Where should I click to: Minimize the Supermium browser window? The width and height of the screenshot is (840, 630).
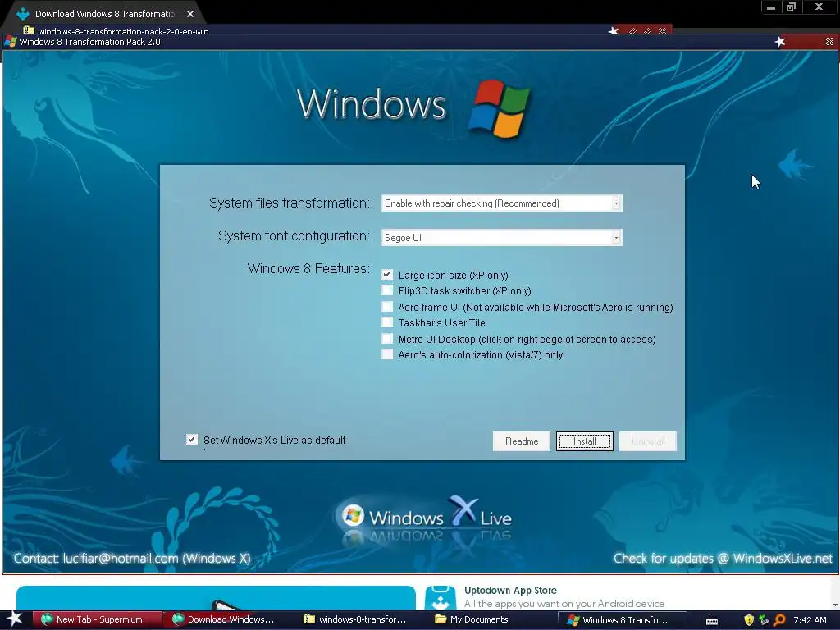(x=771, y=7)
